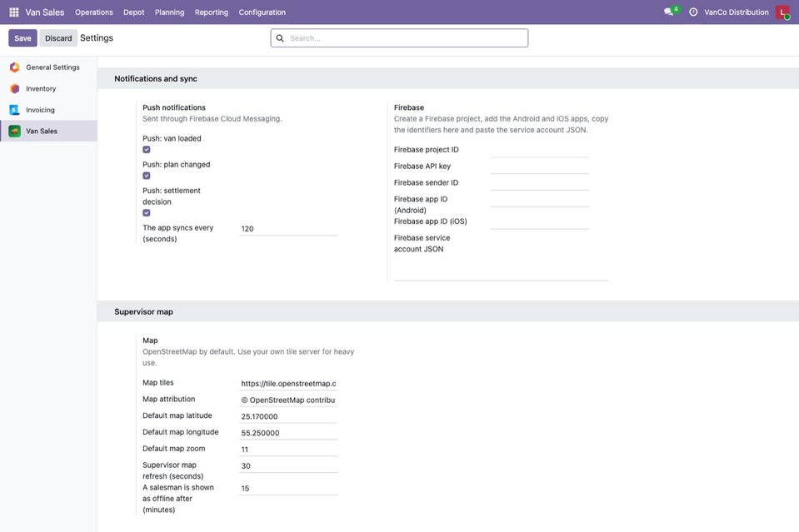799x532 pixels.
Task: Edit the Default map zoom field
Action: click(x=288, y=450)
